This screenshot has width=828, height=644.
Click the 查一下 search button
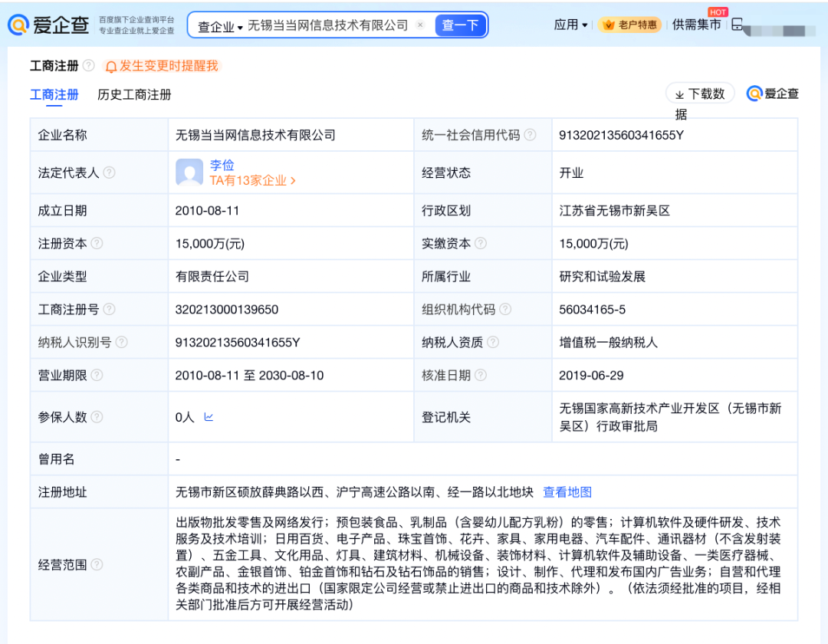coord(461,25)
